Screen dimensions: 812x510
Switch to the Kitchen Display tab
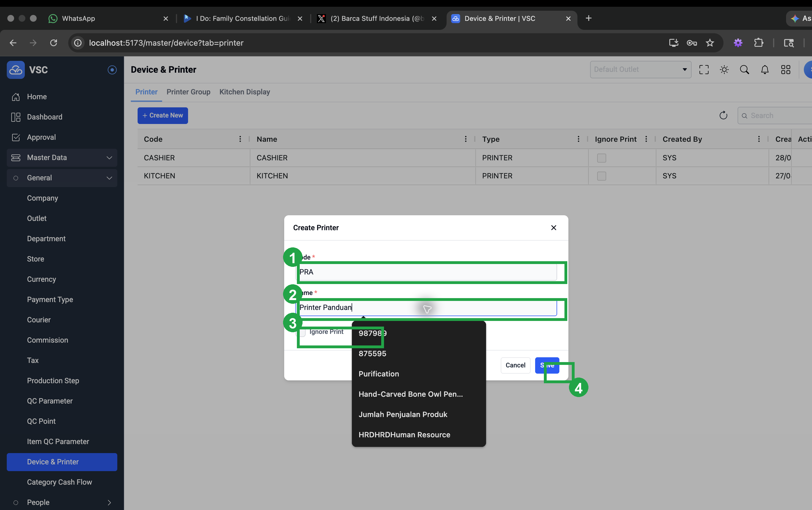click(245, 92)
